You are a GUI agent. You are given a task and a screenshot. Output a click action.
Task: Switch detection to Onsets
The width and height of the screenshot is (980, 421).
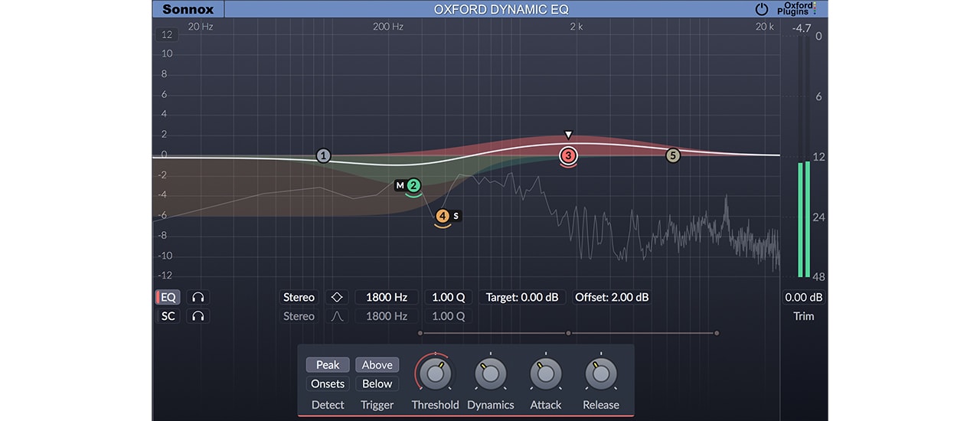point(328,384)
